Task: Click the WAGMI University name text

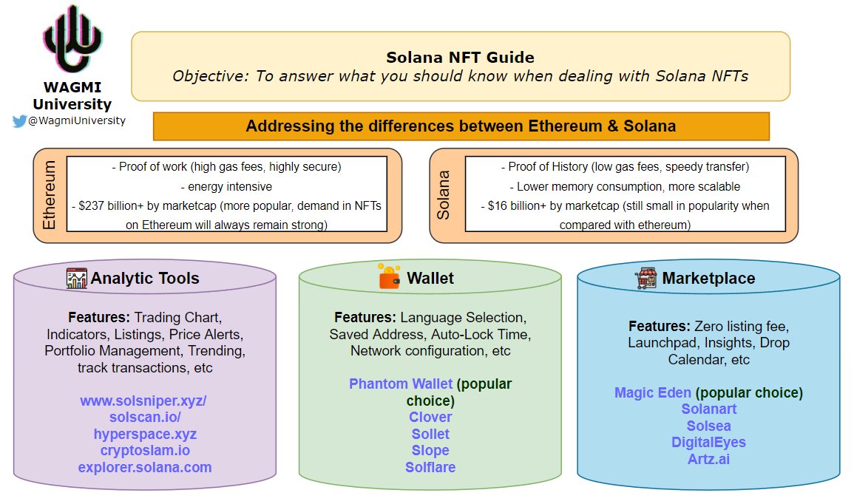Action: (72, 96)
